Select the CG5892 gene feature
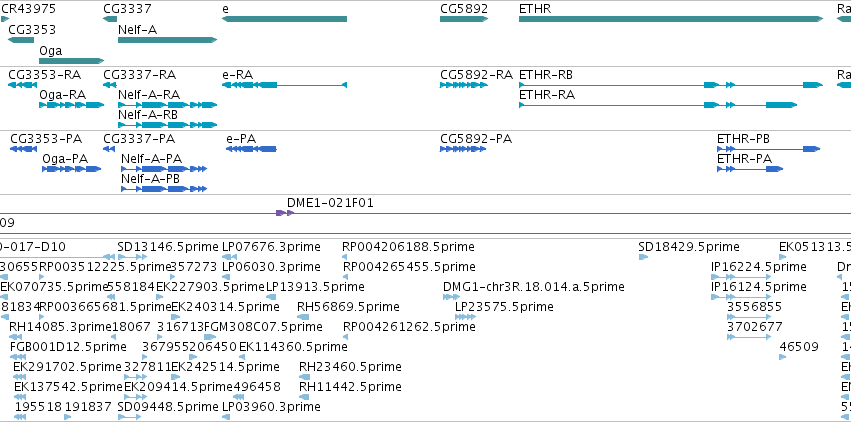This screenshot has width=851, height=422. click(x=464, y=19)
